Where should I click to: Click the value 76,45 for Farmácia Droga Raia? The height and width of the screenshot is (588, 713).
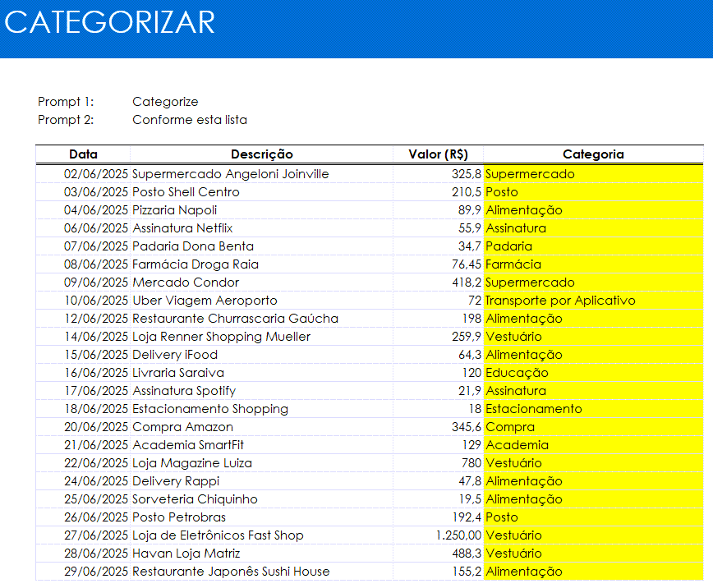465,264
